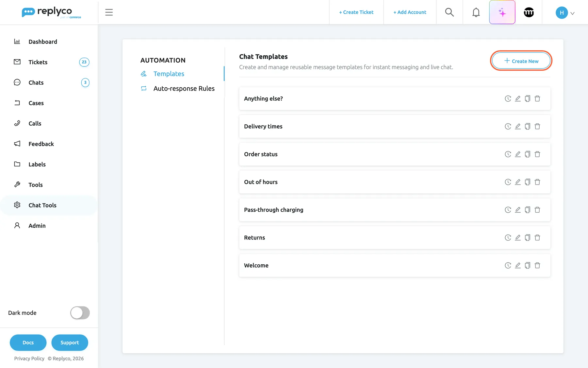
Task: Toggle Dark mode switch
Action: tap(80, 313)
